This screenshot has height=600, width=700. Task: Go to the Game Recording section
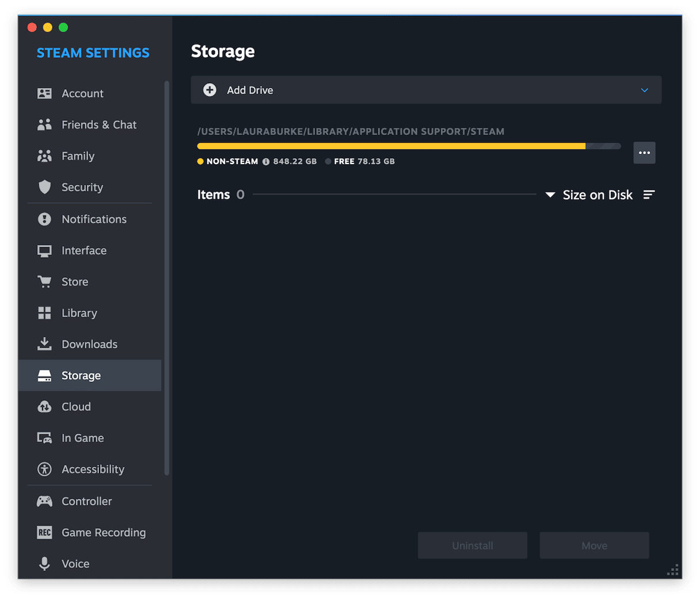point(104,533)
